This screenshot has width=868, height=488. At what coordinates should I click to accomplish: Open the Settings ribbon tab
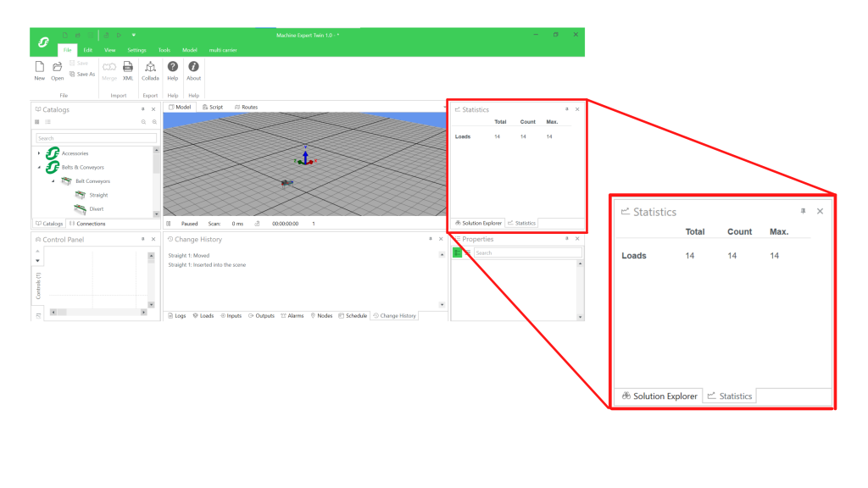tap(136, 50)
